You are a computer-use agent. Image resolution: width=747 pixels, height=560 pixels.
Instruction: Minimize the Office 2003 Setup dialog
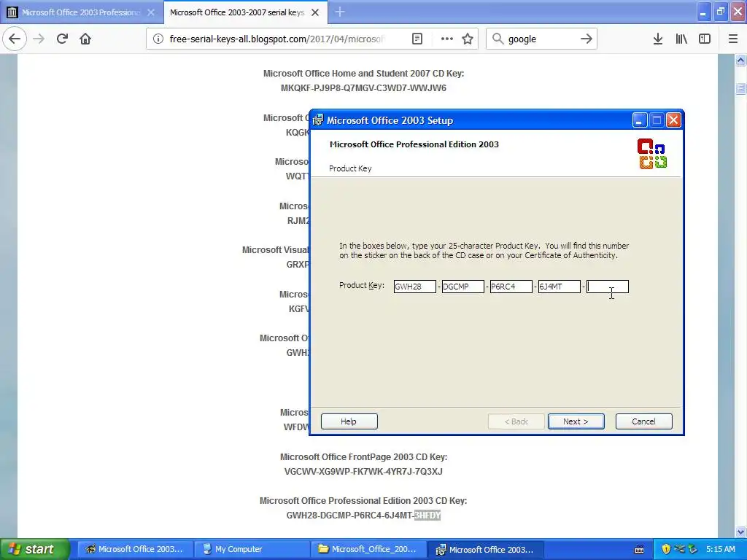(639, 120)
